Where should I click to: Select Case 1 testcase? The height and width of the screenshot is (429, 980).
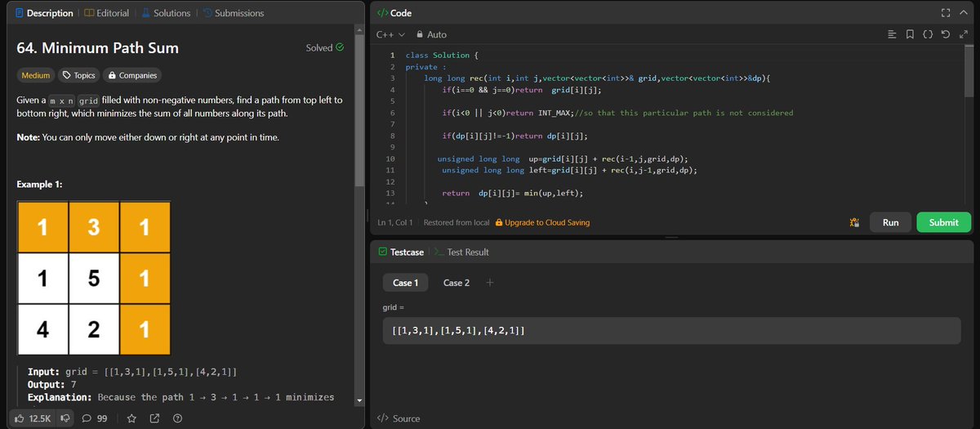point(406,283)
